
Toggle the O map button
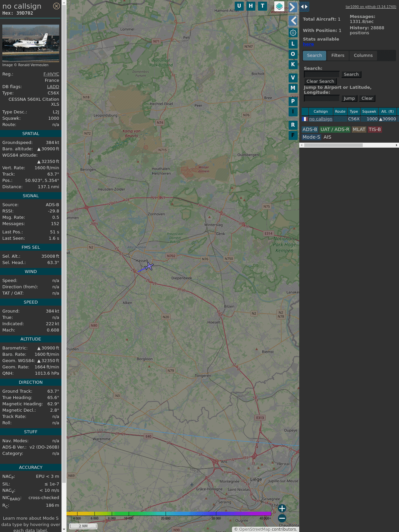(x=293, y=54)
